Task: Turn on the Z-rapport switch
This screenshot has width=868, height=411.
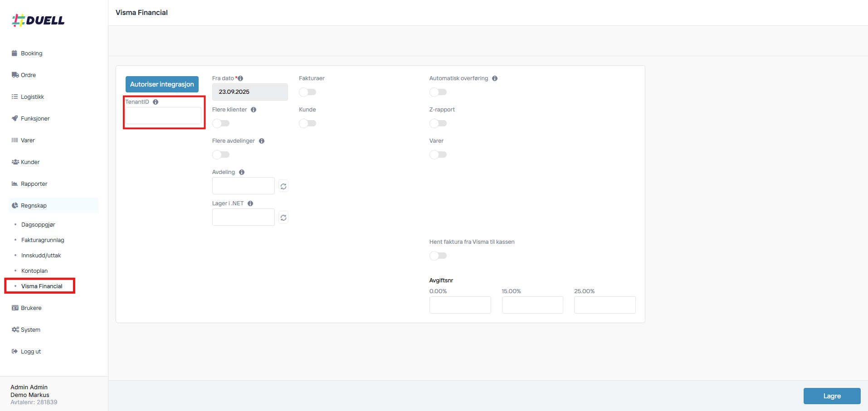Action: (438, 123)
